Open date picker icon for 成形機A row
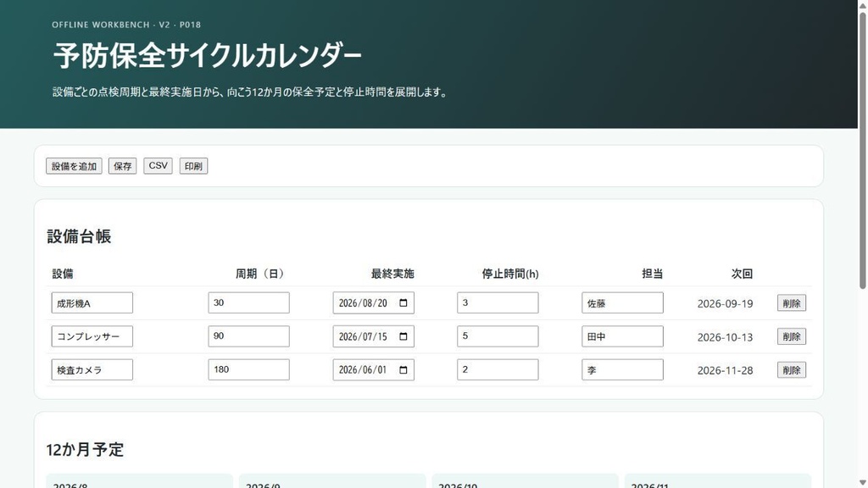 [403, 303]
